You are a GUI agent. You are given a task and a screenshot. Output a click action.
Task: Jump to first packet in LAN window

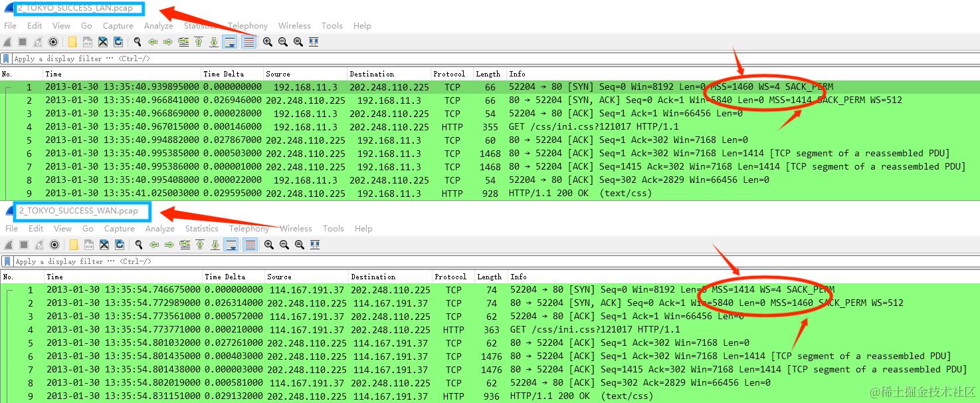pyautogui.click(x=199, y=42)
